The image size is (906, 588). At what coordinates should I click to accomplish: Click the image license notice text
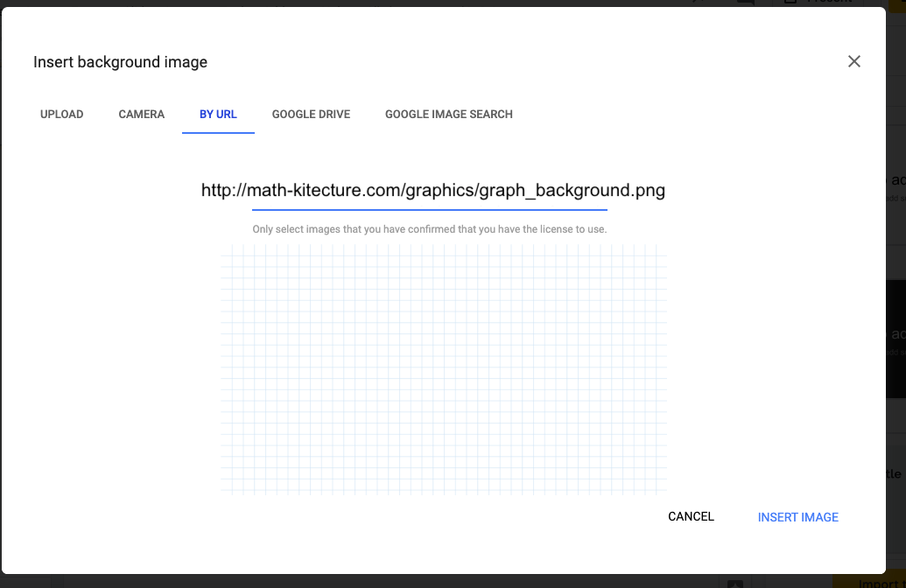point(429,229)
